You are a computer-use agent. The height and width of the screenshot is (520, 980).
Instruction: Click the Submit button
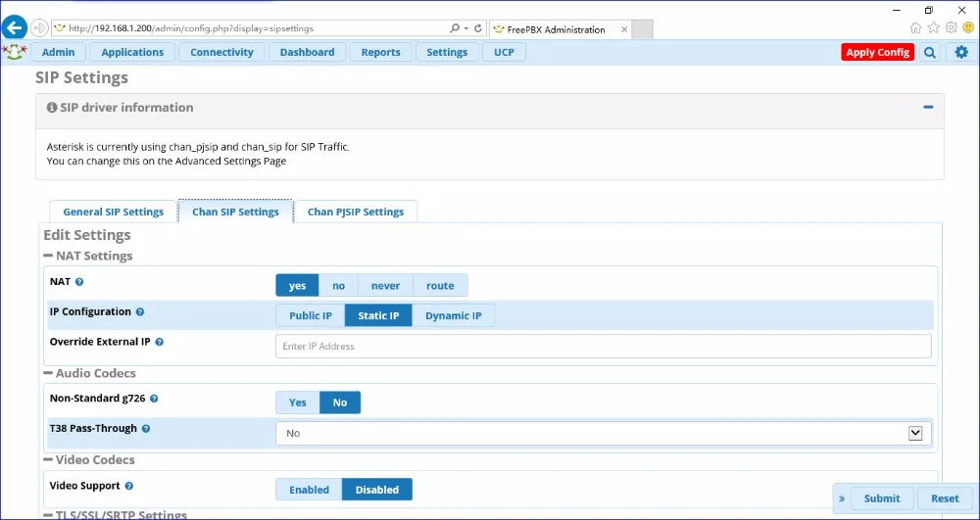tap(882, 498)
